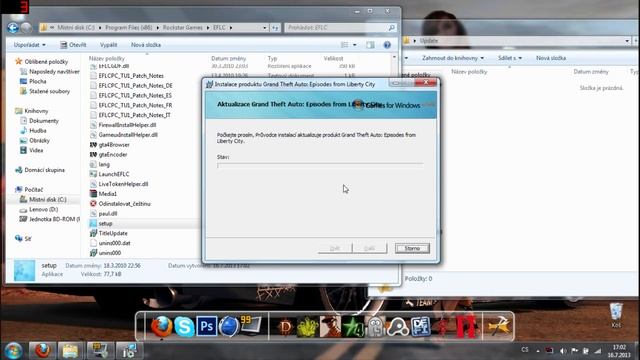Open the Diablo D icon in dock
Viewport: 640px width, 360px height.
click(285, 327)
